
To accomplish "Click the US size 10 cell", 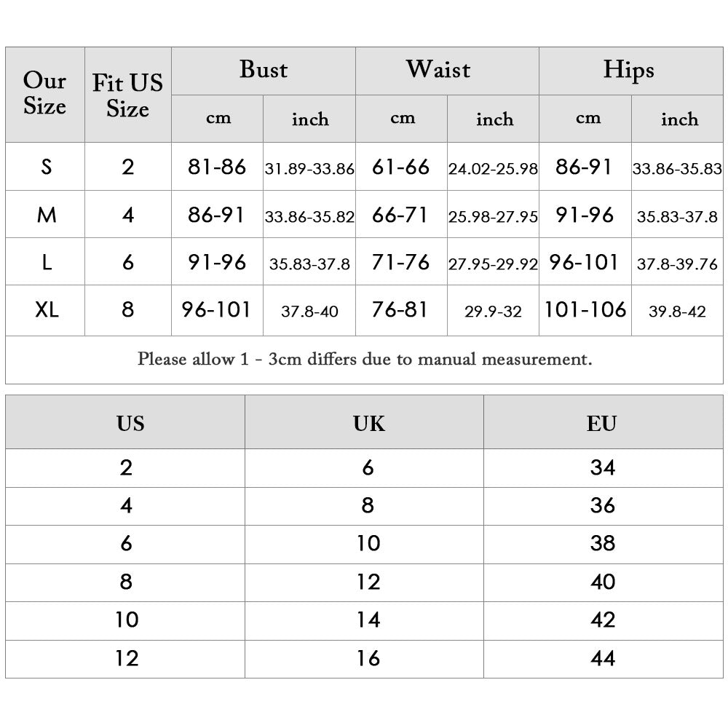I will click(x=127, y=620).
